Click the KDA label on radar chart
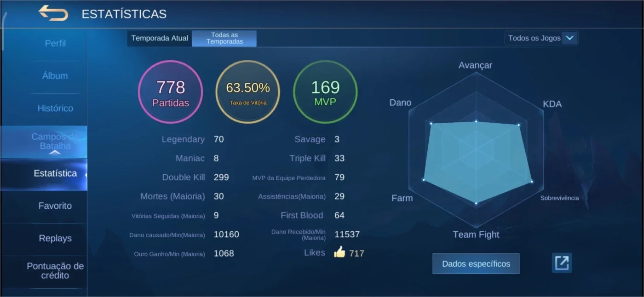This screenshot has width=644, height=297. [552, 104]
